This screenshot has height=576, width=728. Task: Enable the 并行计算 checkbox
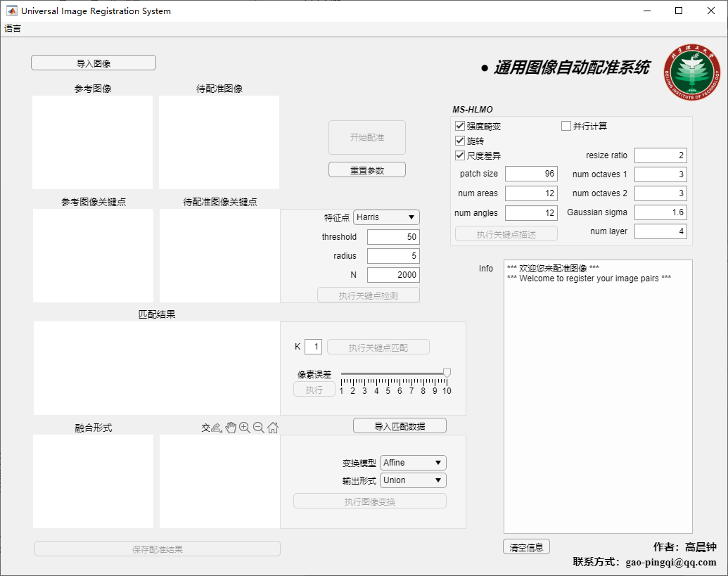[x=566, y=126]
